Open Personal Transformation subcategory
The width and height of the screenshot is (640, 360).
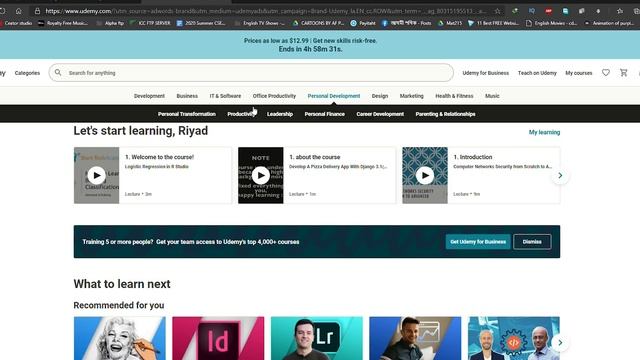[187, 114]
